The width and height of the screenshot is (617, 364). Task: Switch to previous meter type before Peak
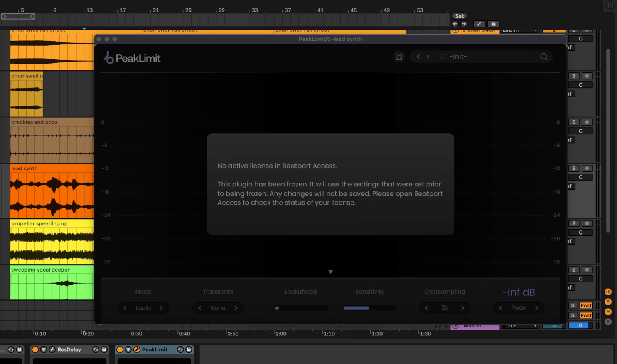click(501, 308)
